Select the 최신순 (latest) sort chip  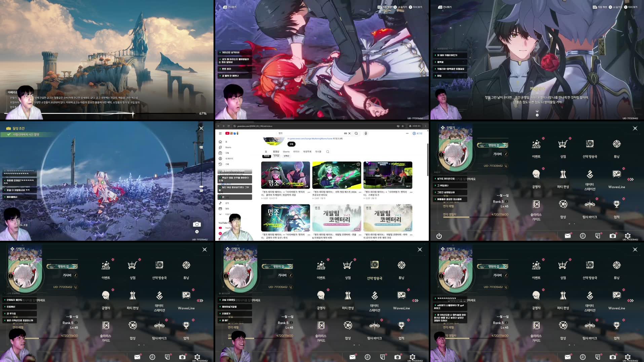click(x=267, y=156)
